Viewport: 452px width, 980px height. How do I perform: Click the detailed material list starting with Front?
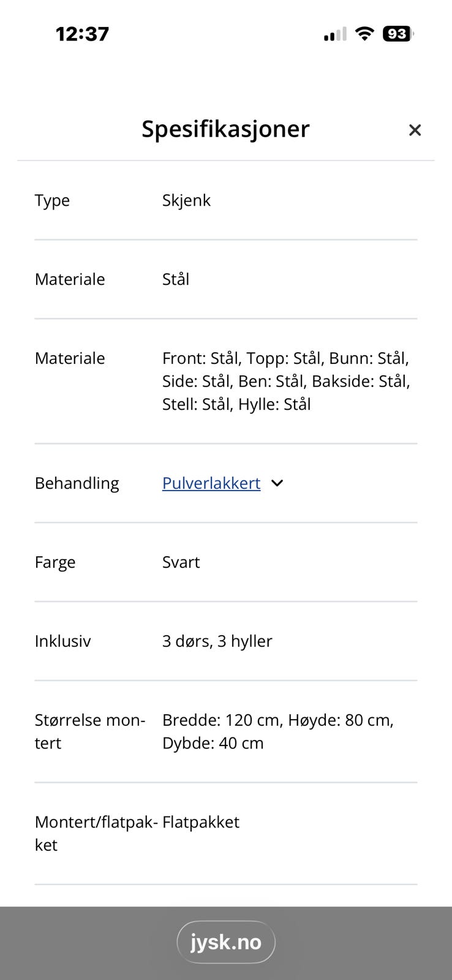pos(286,381)
